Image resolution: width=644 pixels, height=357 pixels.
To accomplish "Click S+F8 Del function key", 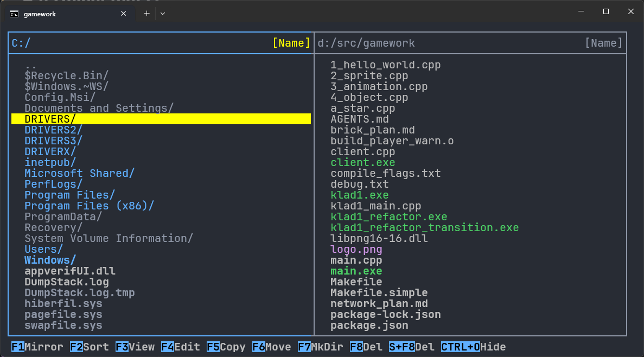I will (412, 347).
